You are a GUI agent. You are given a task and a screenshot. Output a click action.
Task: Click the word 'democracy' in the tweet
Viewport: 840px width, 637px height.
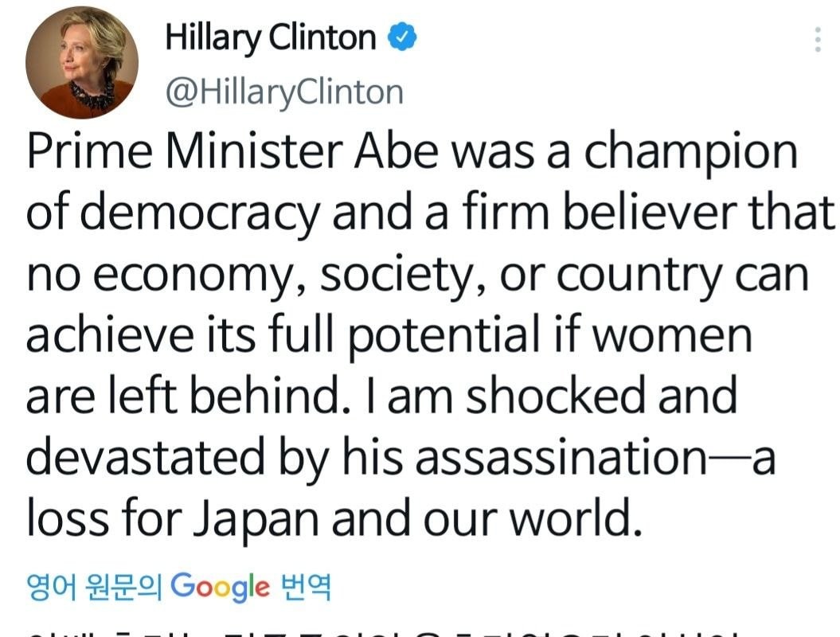201,213
